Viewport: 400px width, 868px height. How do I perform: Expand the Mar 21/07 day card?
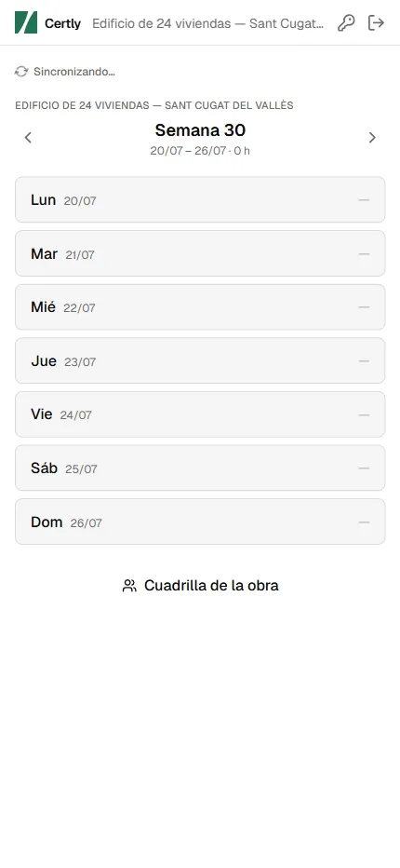tap(200, 253)
